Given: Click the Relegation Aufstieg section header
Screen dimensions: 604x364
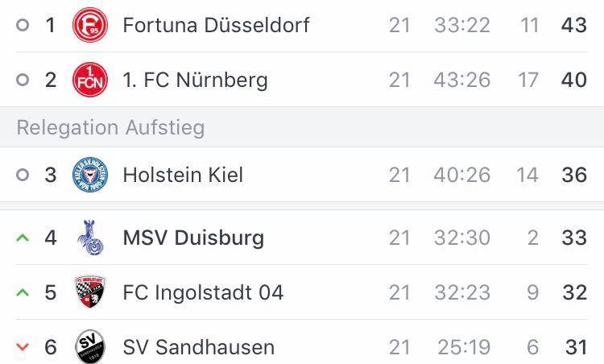Looking at the screenshot, I should click(x=110, y=127).
